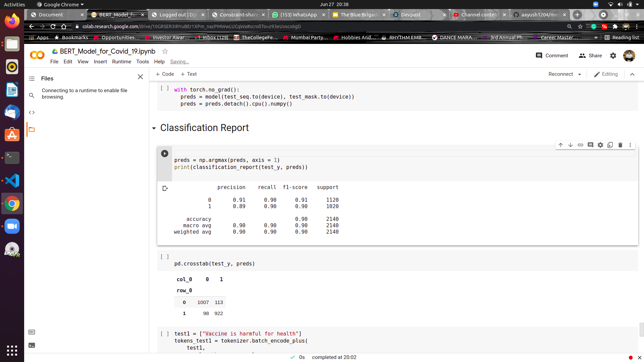644x362 pixels.
Task: Open table of contents sidebar icon
Action: click(x=32, y=78)
